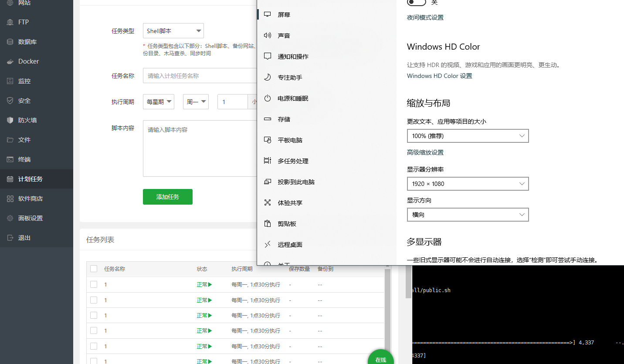
Task: Open the 周一 weekday dropdown
Action: click(196, 101)
